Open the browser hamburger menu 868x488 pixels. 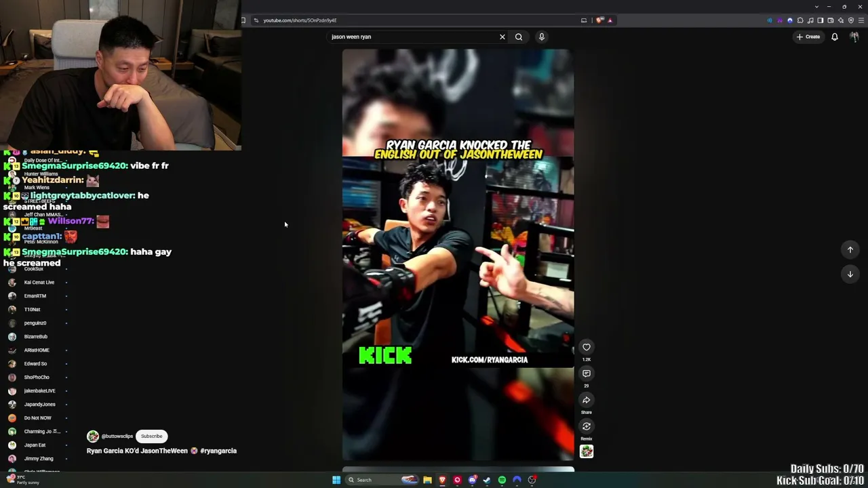pos(861,20)
